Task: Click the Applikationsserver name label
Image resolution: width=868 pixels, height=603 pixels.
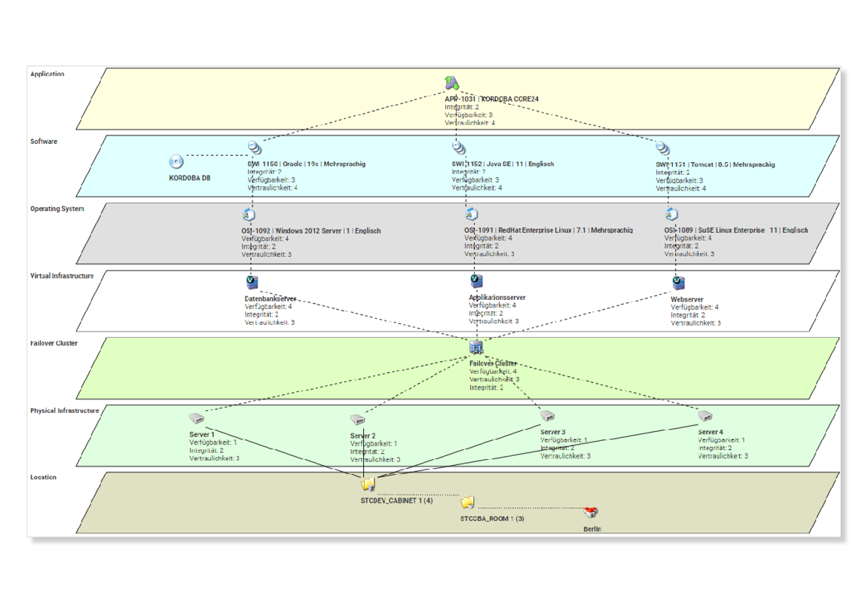Action: pyautogui.click(x=497, y=298)
